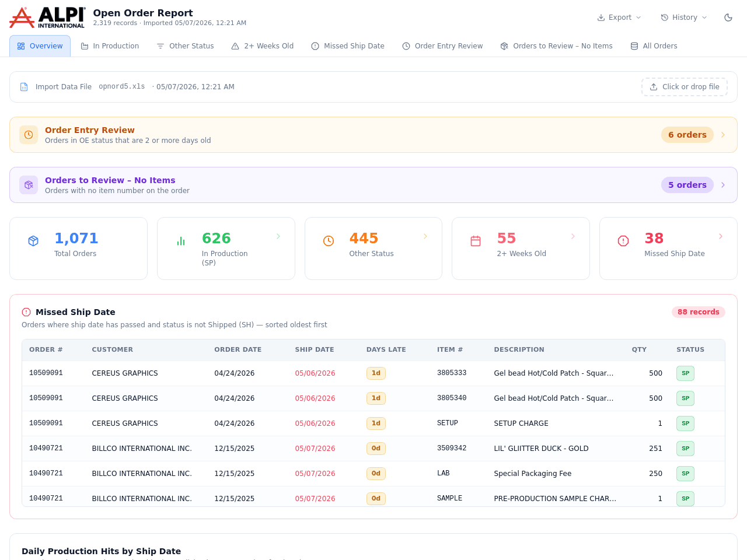Expand the Order Entry Review chevron arrow
747x560 pixels.
(723, 135)
